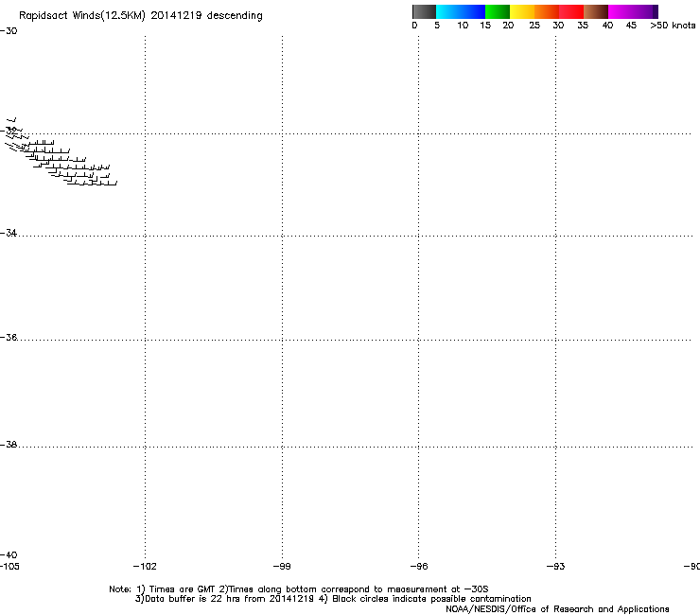Click the '-38' latitude axis label
Screen dimensions: 700x615
click(x=9, y=445)
